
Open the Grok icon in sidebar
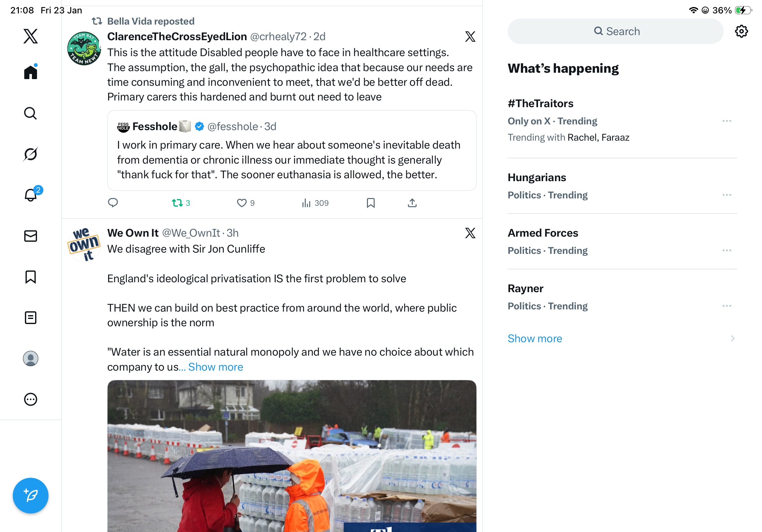click(31, 154)
